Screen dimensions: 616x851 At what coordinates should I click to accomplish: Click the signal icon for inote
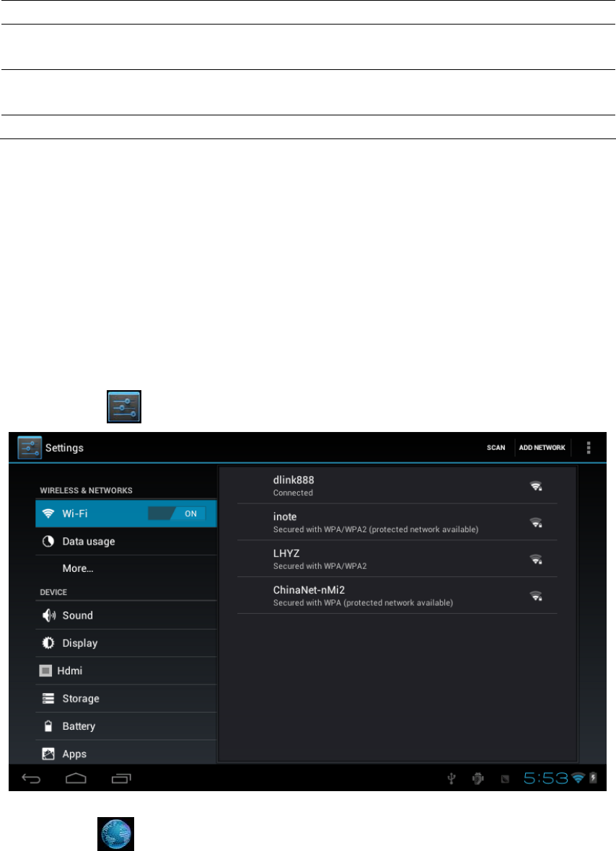[x=536, y=523]
